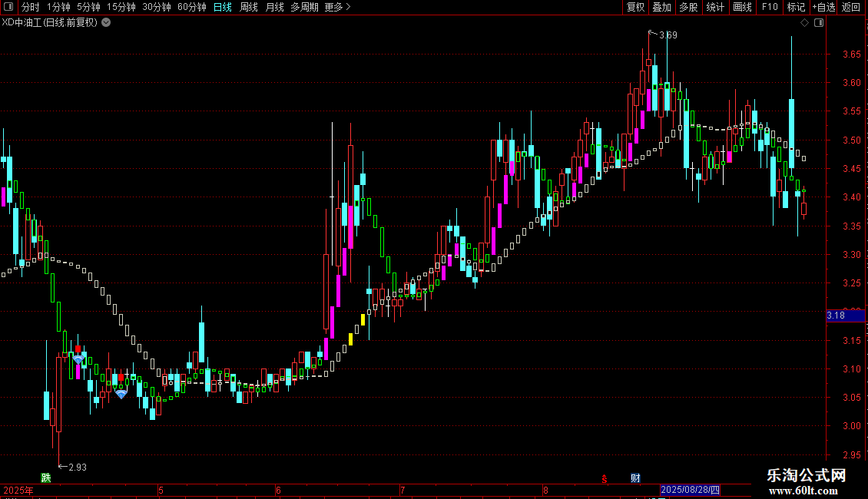Click the 返回 back button

pos(851,7)
